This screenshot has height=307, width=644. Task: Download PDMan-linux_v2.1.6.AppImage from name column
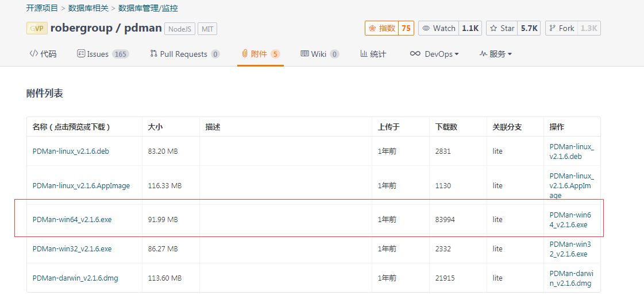[82, 185]
